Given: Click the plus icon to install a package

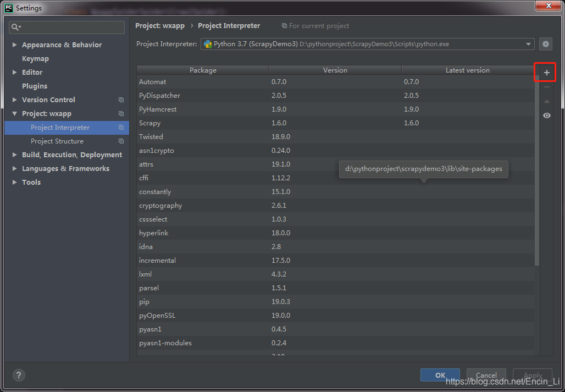Looking at the screenshot, I should coord(546,73).
